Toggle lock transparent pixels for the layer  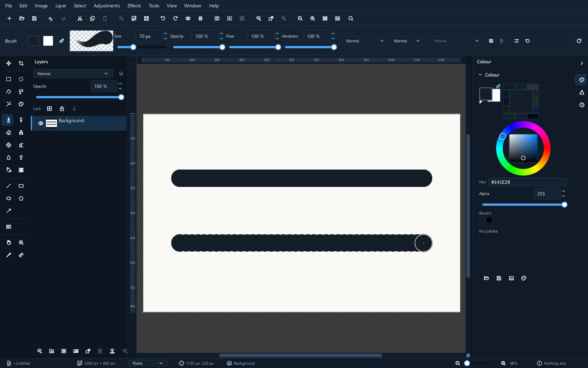tap(49, 109)
